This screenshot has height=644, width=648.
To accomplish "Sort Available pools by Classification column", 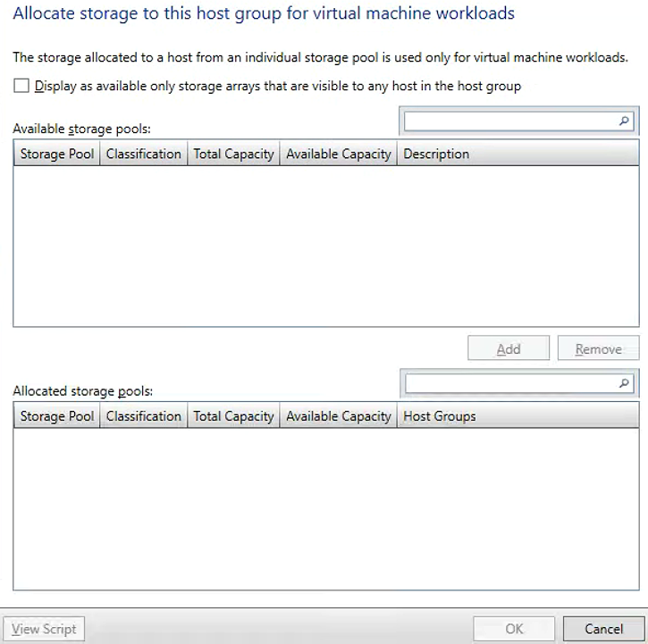I will tap(143, 154).
